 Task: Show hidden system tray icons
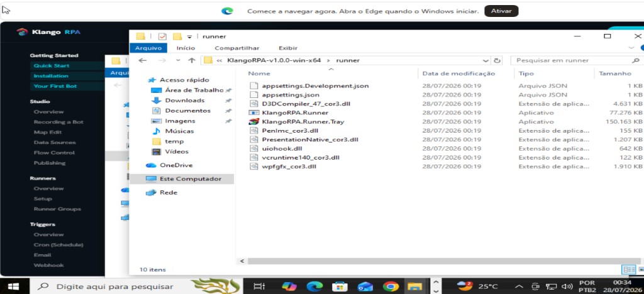pos(519,286)
